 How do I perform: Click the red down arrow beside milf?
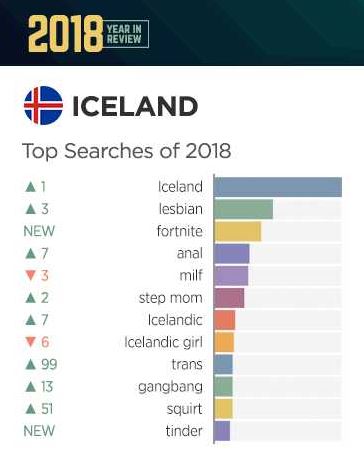[x=30, y=276]
